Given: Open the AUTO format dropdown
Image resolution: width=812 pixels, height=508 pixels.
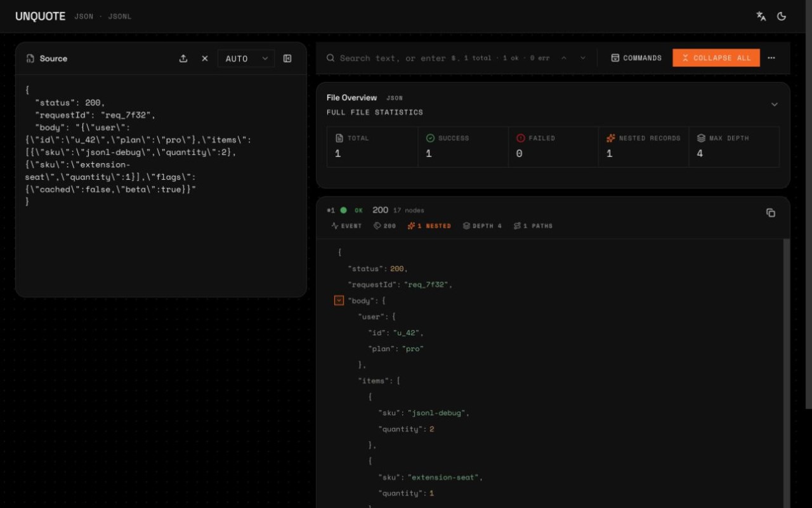Looking at the screenshot, I should pos(246,58).
